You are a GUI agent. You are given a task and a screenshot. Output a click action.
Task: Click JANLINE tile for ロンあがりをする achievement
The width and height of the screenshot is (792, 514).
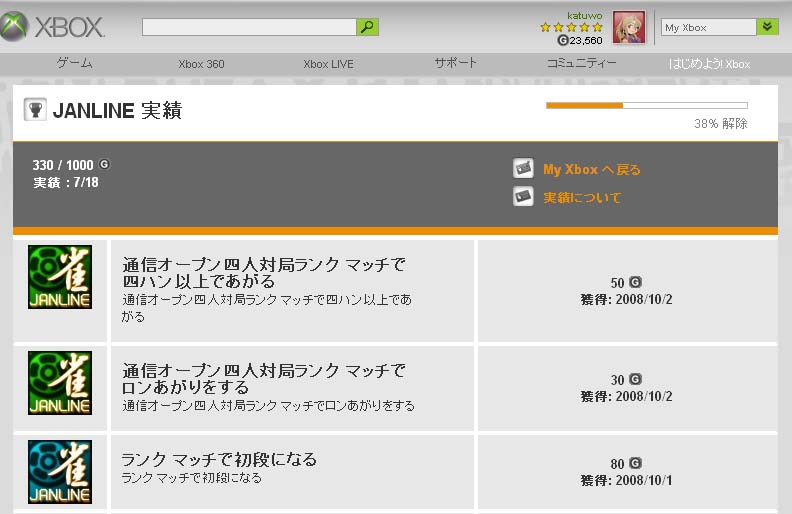[60, 383]
